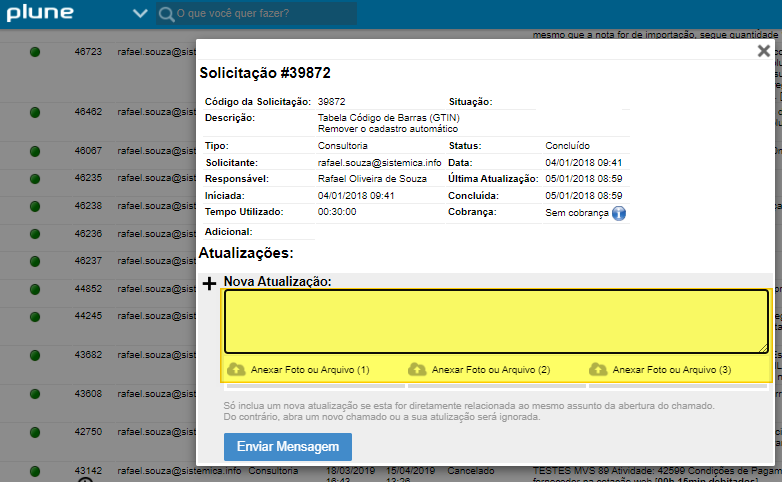The height and width of the screenshot is (482, 782).
Task: Click request number 43682 in background list
Action: 88,355
